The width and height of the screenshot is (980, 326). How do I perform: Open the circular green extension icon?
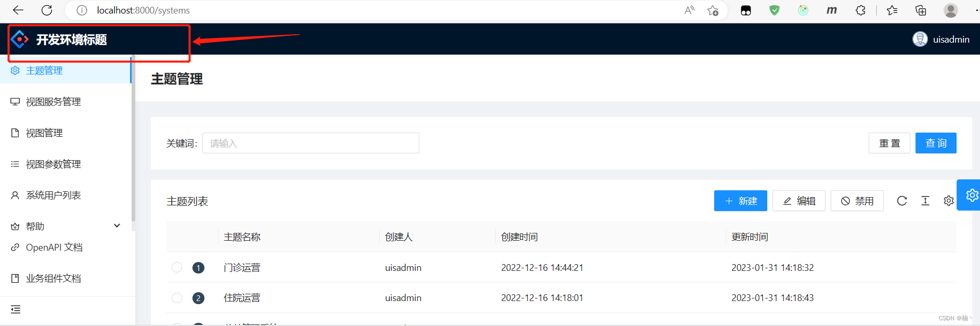803,10
